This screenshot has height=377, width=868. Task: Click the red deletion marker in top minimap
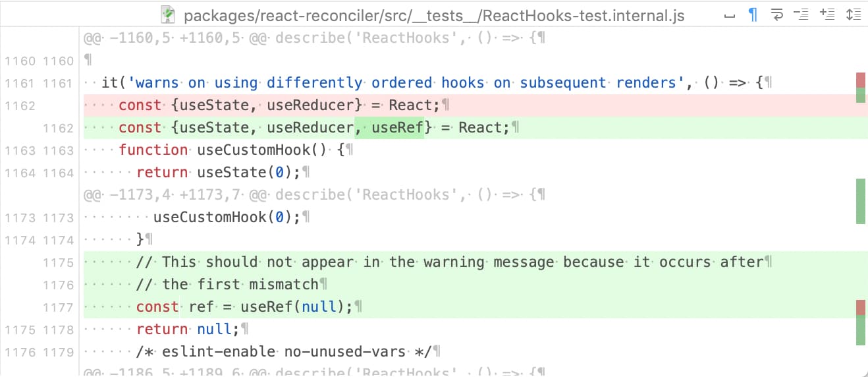click(861, 80)
